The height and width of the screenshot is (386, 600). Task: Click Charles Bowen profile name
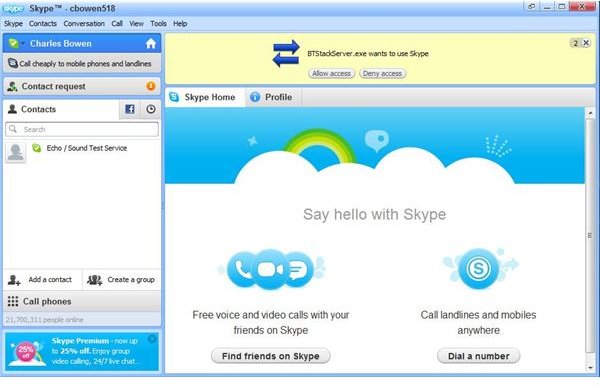click(61, 44)
